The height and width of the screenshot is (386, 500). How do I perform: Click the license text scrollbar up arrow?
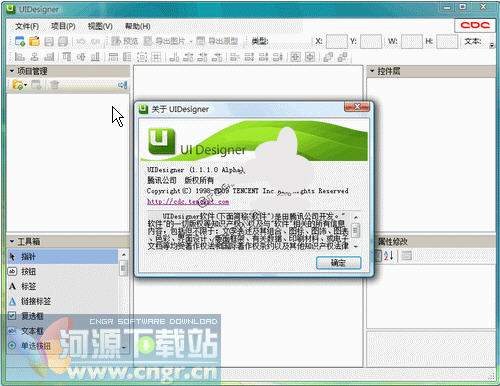click(356, 217)
